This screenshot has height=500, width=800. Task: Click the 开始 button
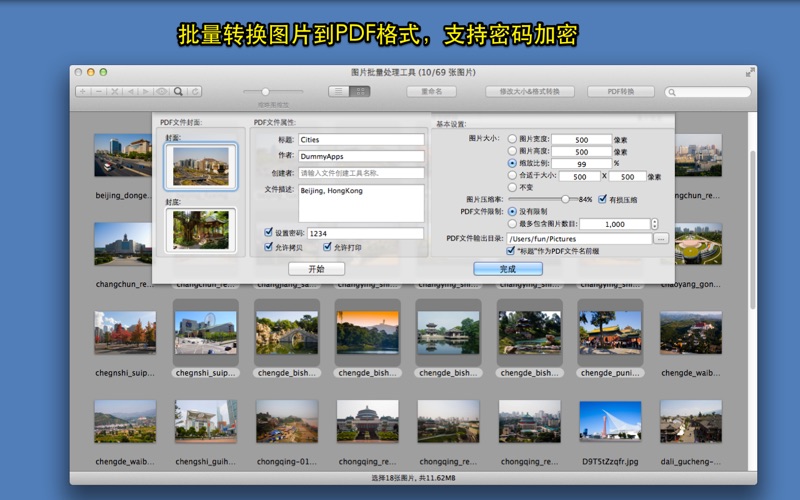click(316, 269)
